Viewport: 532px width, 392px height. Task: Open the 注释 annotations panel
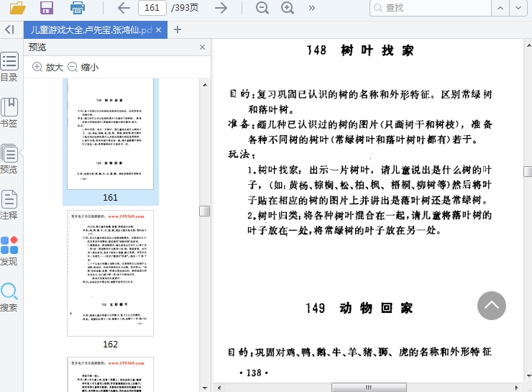tap(9, 205)
